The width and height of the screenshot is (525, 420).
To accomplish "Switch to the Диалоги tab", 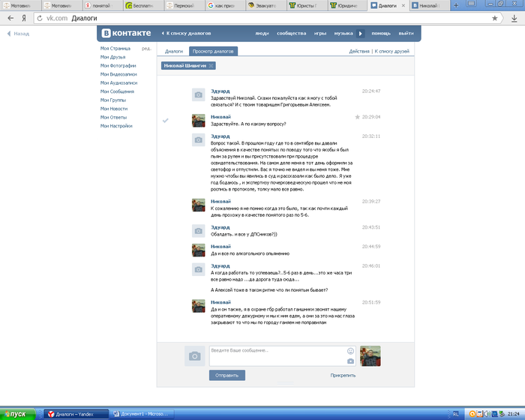I will (173, 51).
